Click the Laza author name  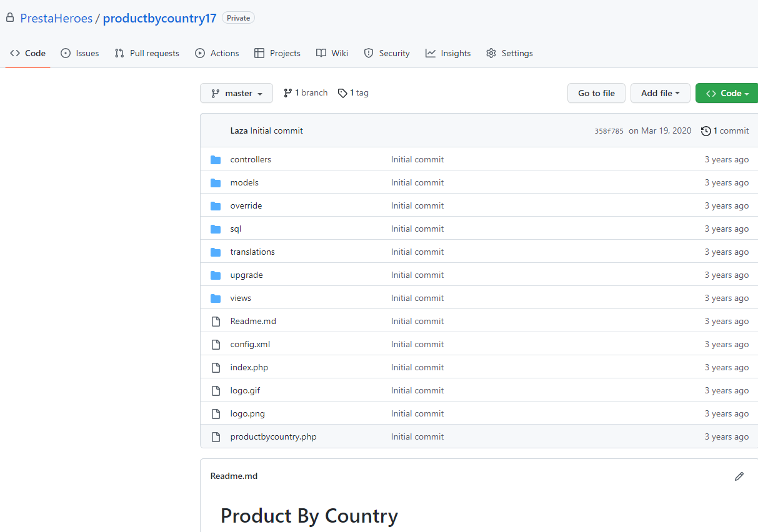(x=239, y=131)
